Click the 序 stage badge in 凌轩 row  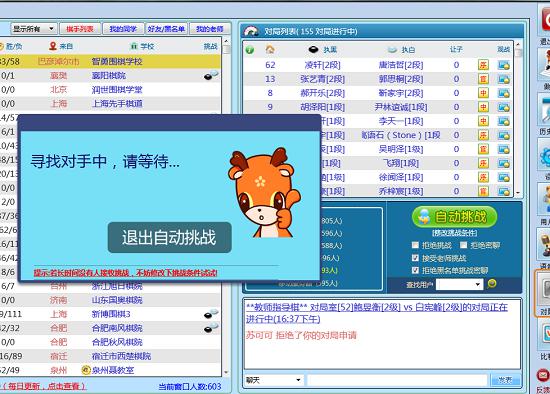point(483,65)
